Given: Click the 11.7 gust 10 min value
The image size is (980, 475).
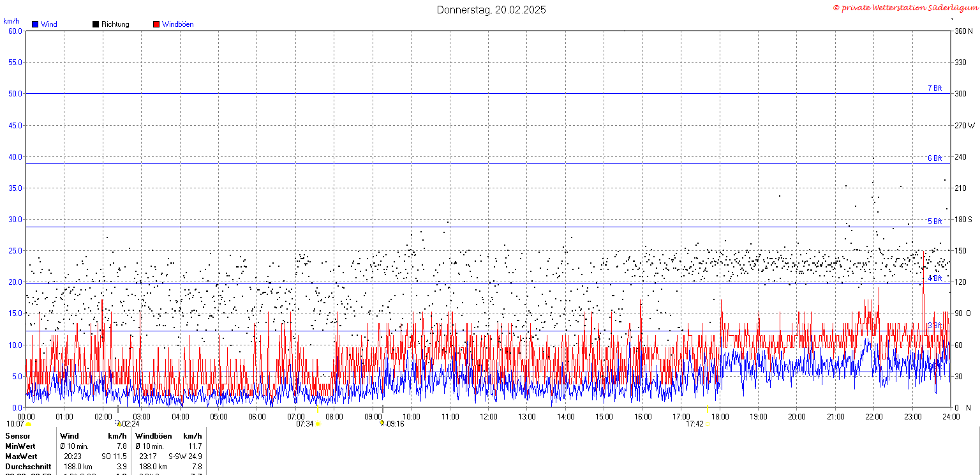Looking at the screenshot, I should (195, 446).
